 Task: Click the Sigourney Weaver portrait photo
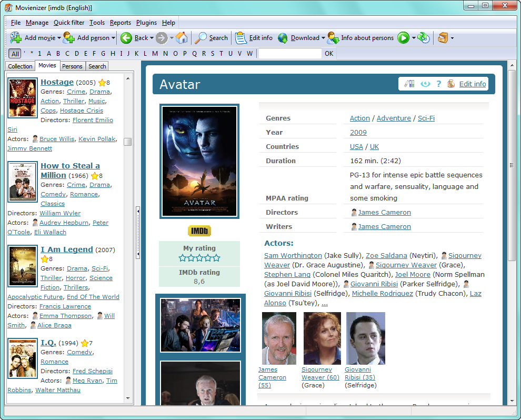coord(322,338)
